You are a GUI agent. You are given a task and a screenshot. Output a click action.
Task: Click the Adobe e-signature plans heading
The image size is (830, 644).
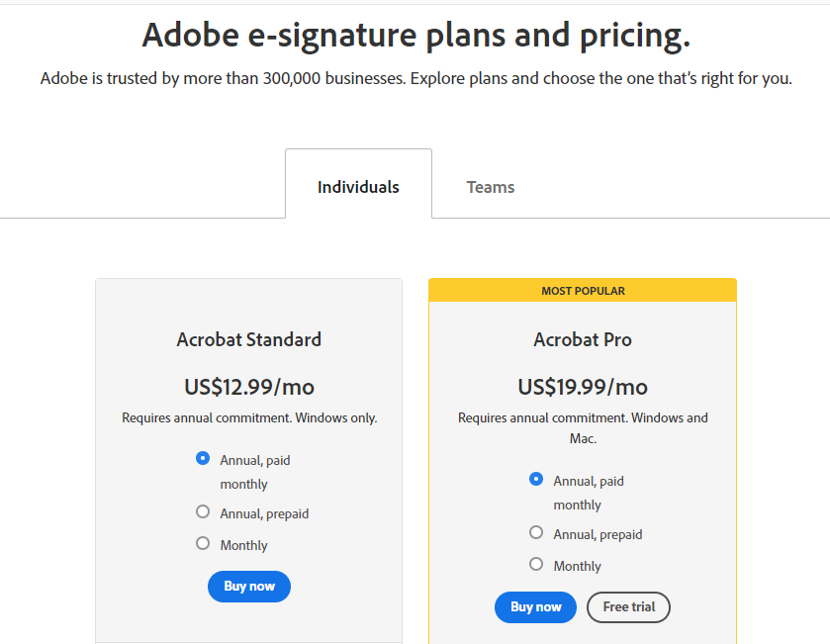click(415, 35)
